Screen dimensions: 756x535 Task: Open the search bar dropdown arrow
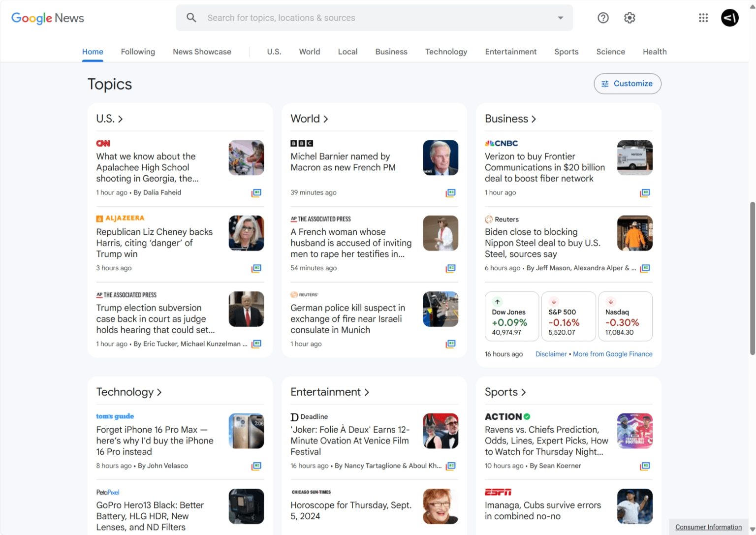pos(560,18)
